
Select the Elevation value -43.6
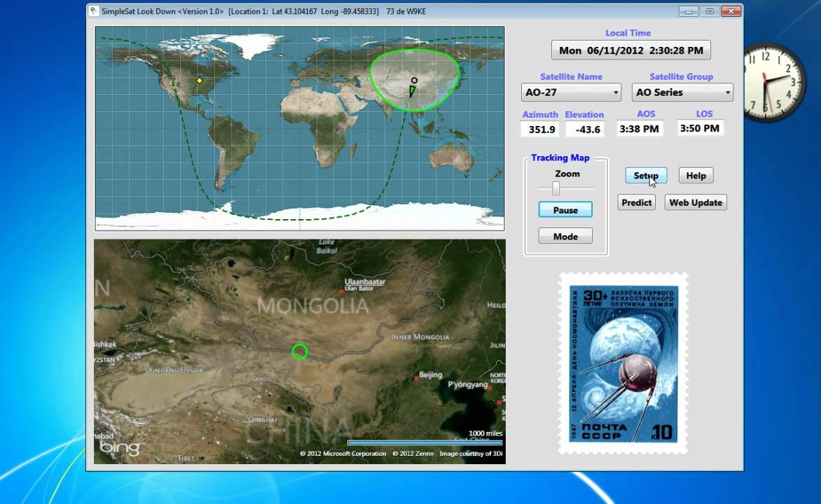(586, 129)
